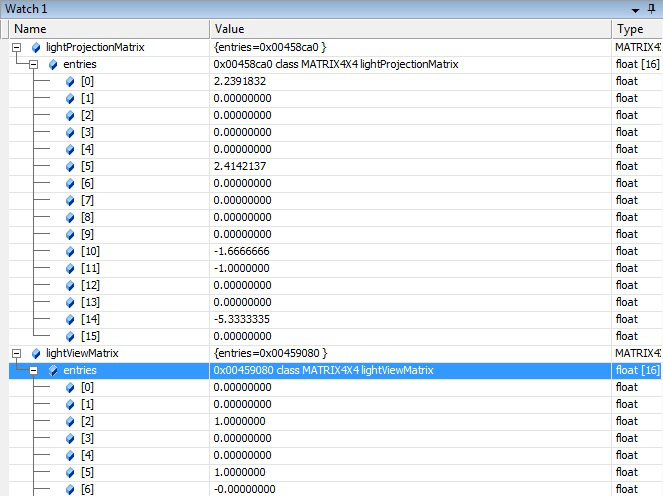This screenshot has height=496, width=663.
Task: Click the field icon of element [15]
Action: tap(70, 336)
